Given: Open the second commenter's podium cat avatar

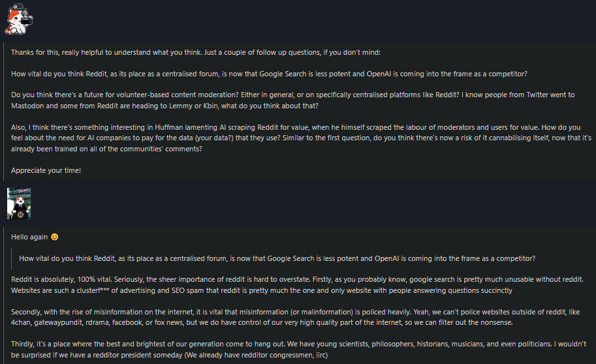Looking at the screenshot, I should [19, 204].
